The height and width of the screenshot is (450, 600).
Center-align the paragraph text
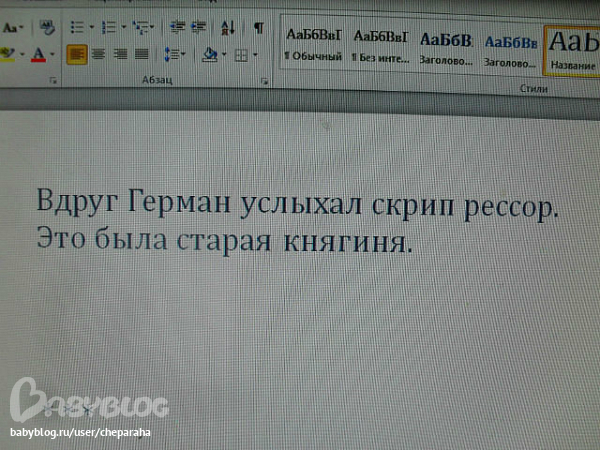pyautogui.click(x=98, y=54)
